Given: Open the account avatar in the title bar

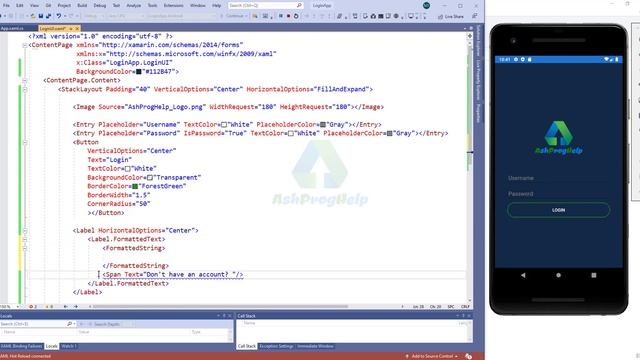Looking at the screenshot, I should [426, 5].
